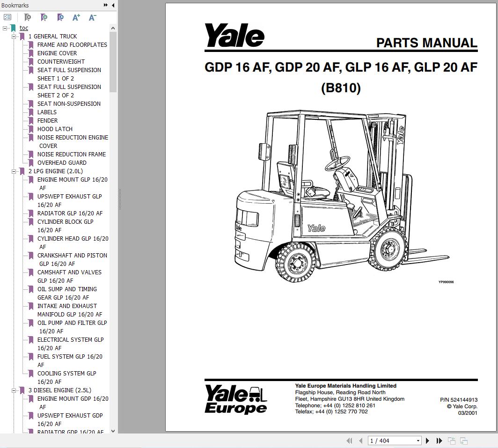Viewport: 498px width, 448px height.
Task: Open the page number dropdown
Action: pyautogui.click(x=418, y=441)
